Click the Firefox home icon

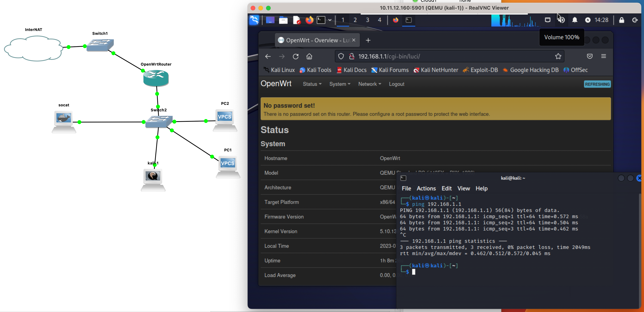pyautogui.click(x=309, y=56)
